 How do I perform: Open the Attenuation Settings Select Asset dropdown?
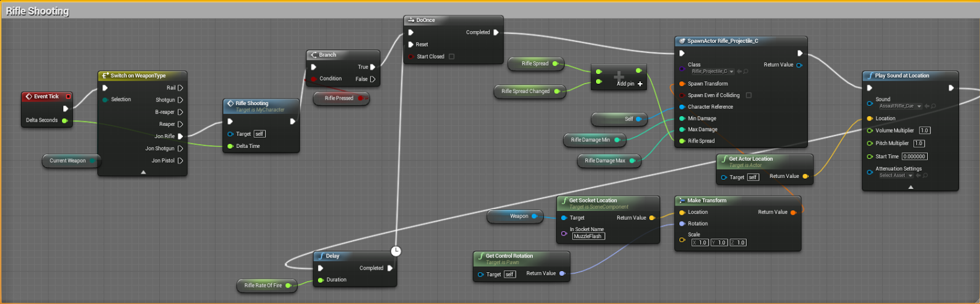895,176
